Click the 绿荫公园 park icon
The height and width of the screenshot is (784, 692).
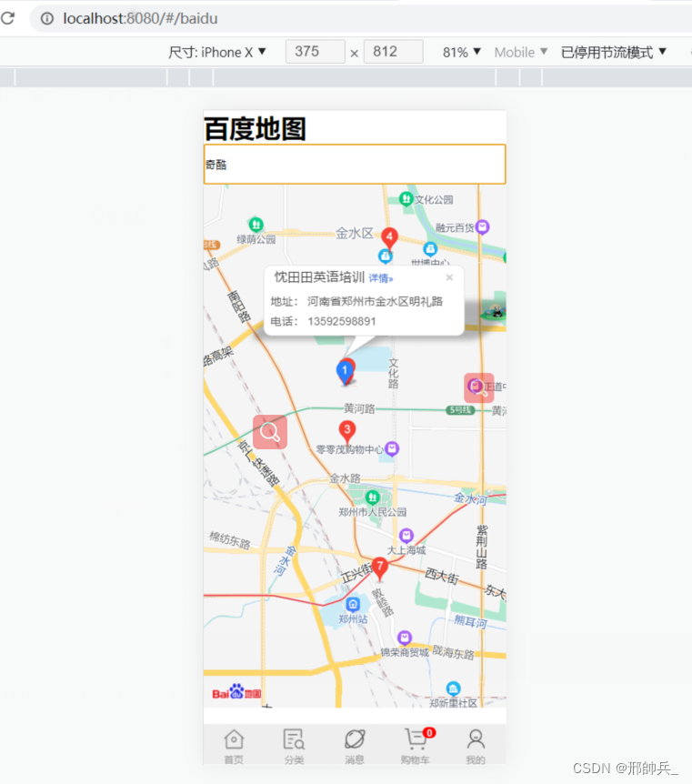(256, 224)
